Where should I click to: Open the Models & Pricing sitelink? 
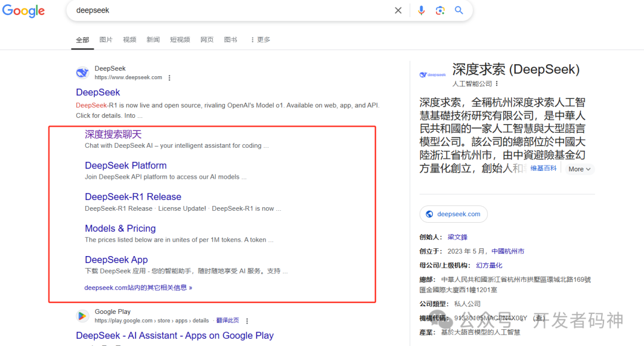point(120,228)
